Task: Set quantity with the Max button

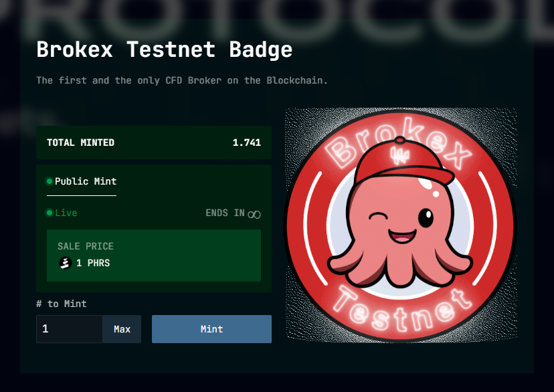Action: pos(122,329)
